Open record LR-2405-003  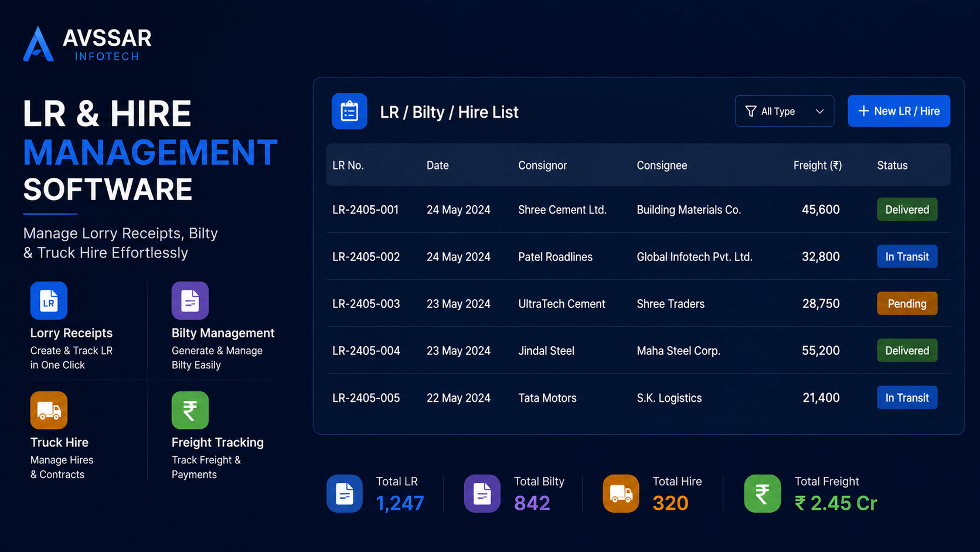coord(366,303)
